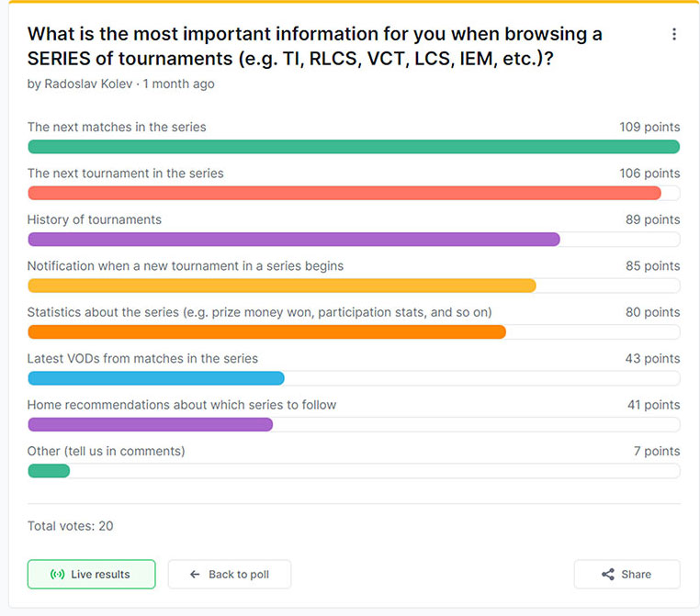The height and width of the screenshot is (616, 700).
Task: Go back to the poll
Action: click(230, 575)
